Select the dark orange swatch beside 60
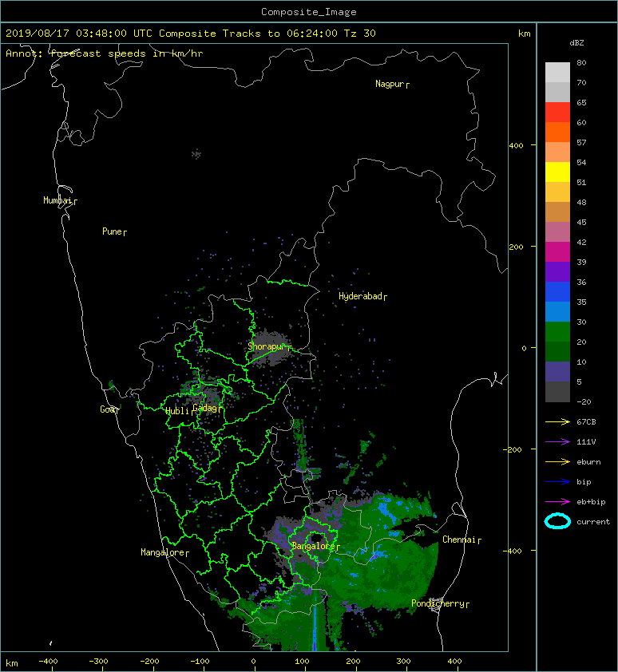This screenshot has height=672, width=618. point(557,132)
